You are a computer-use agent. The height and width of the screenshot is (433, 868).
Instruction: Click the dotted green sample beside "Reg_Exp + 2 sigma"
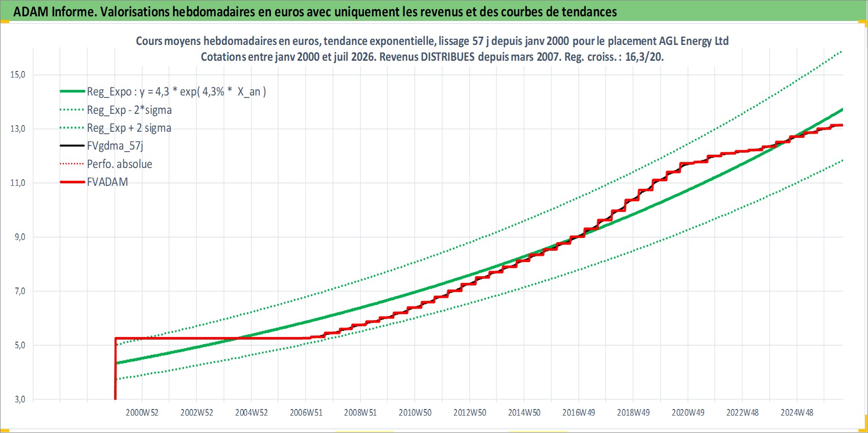tap(72, 128)
